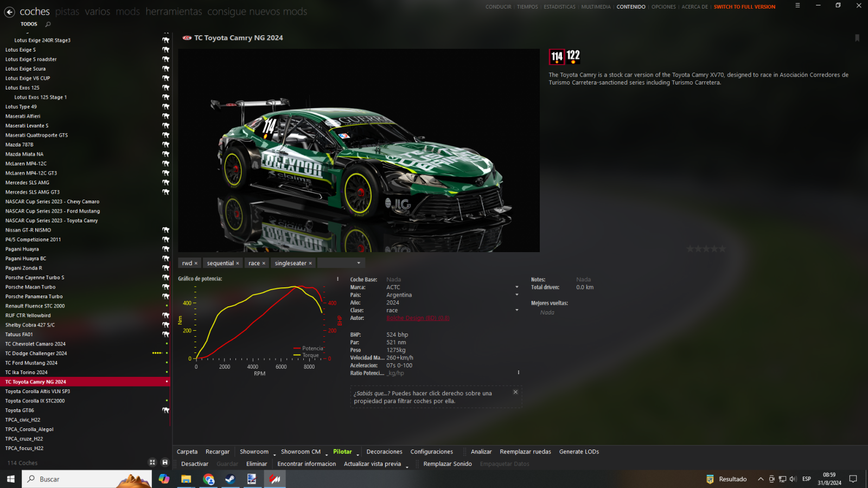Open the search icon next to TODOS

[x=48, y=24]
